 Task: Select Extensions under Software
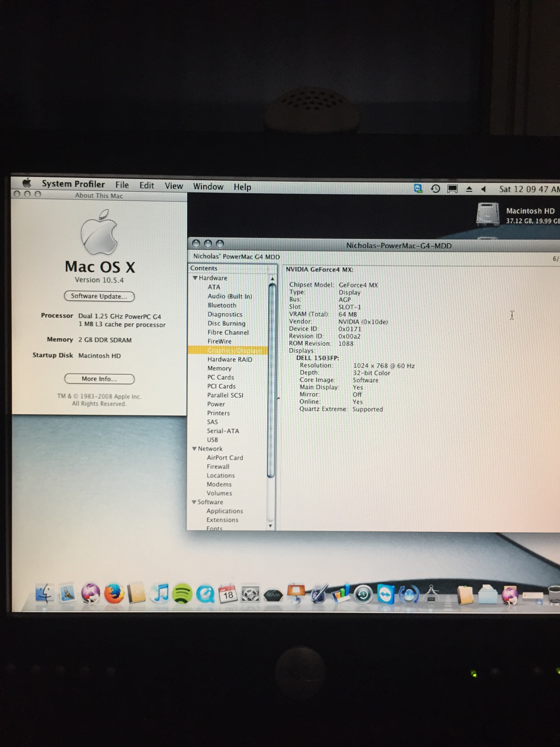222,520
